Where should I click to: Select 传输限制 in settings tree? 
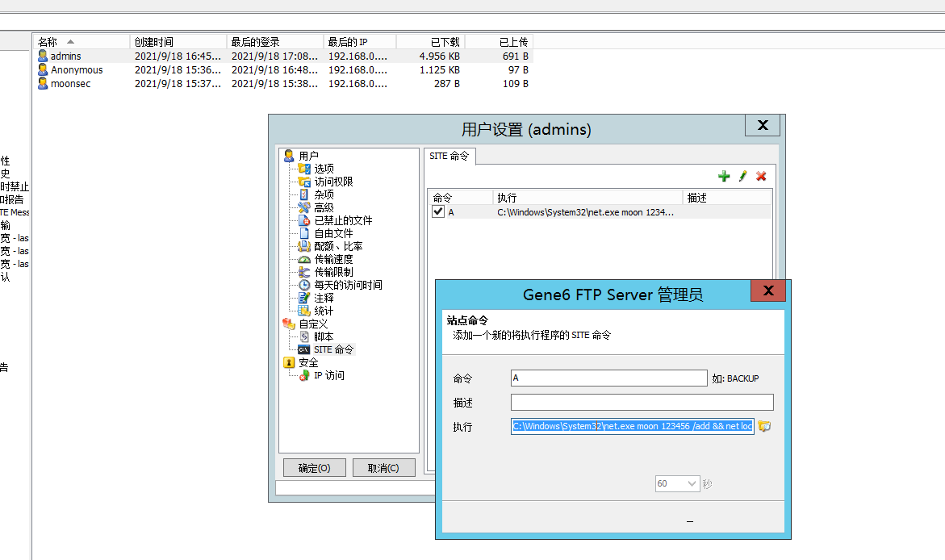pos(333,272)
